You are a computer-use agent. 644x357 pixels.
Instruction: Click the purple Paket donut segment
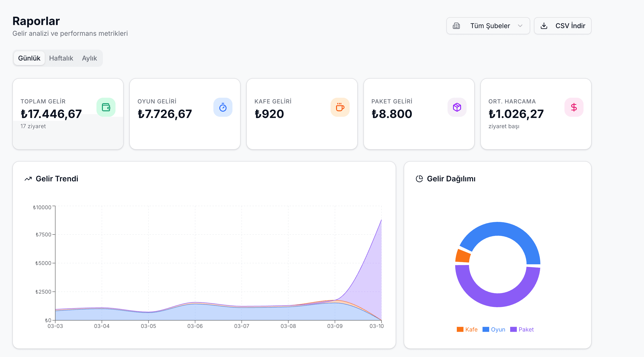[x=498, y=300]
